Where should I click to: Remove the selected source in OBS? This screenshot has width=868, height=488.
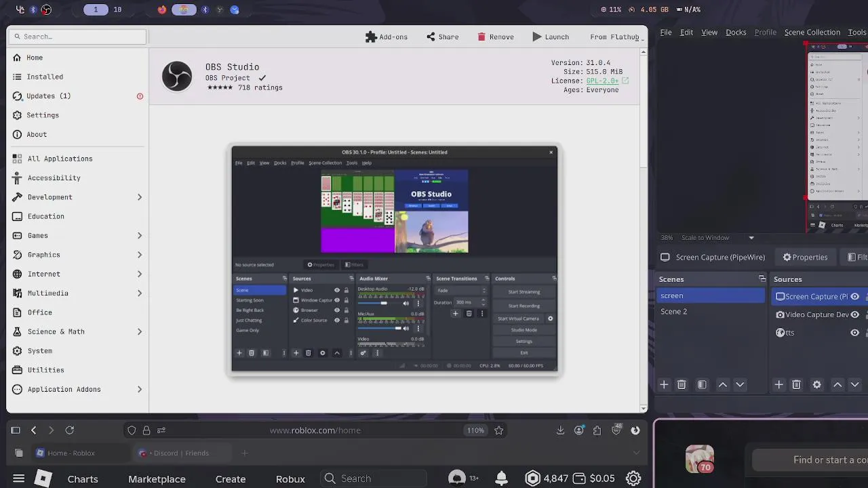pyautogui.click(x=796, y=385)
